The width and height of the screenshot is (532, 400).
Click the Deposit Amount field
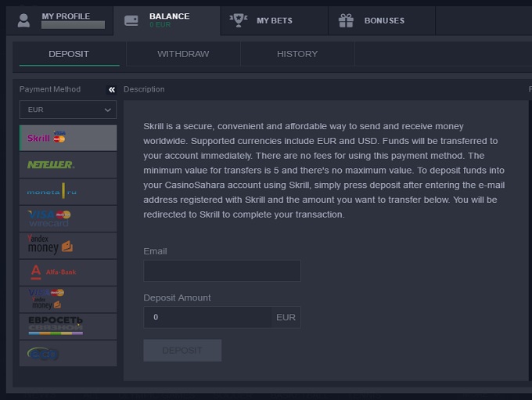tap(207, 317)
